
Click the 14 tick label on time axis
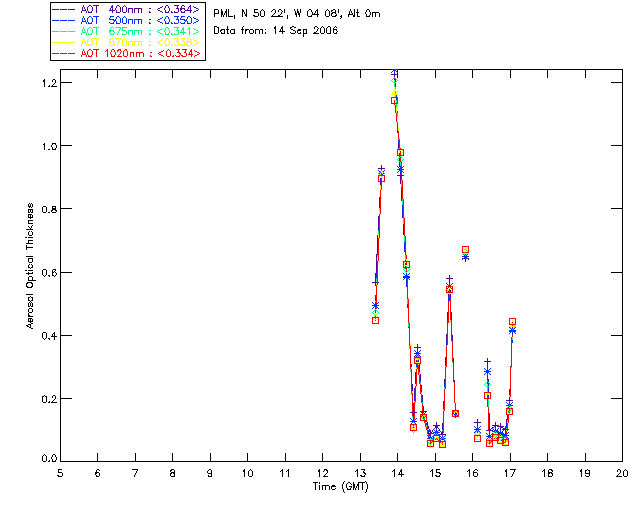[397, 473]
